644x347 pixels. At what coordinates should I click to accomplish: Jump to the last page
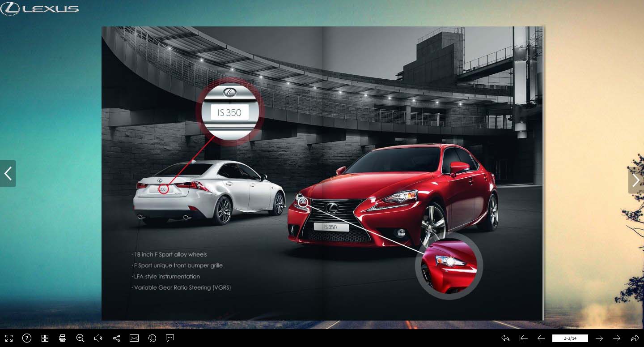click(617, 338)
